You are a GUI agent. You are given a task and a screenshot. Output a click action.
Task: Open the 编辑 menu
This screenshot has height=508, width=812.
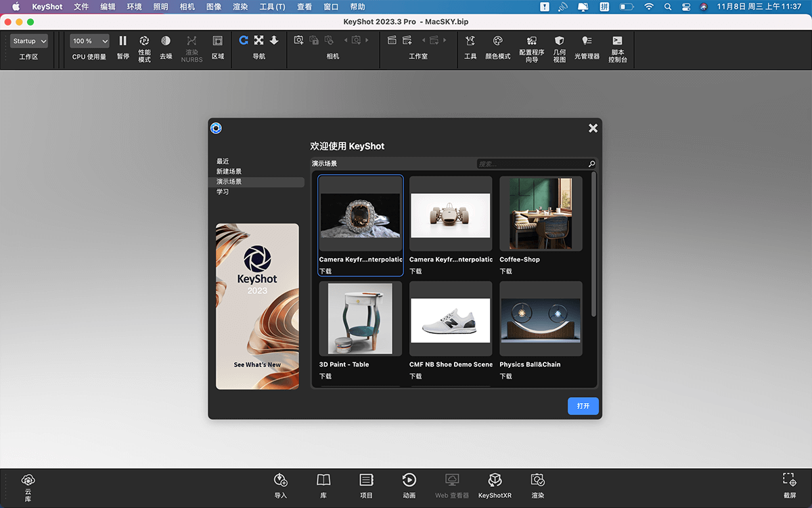point(108,6)
